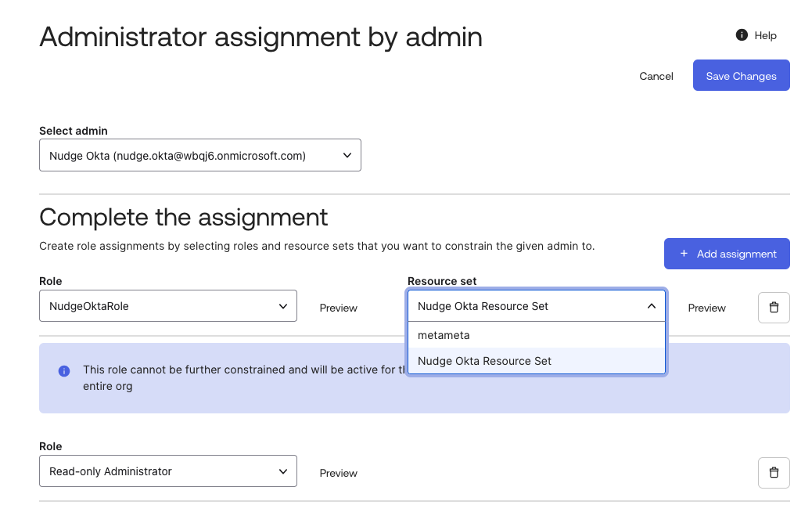The height and width of the screenshot is (523, 812).
Task: Expand the chevron on Read-only Administrator field
Action: click(283, 471)
